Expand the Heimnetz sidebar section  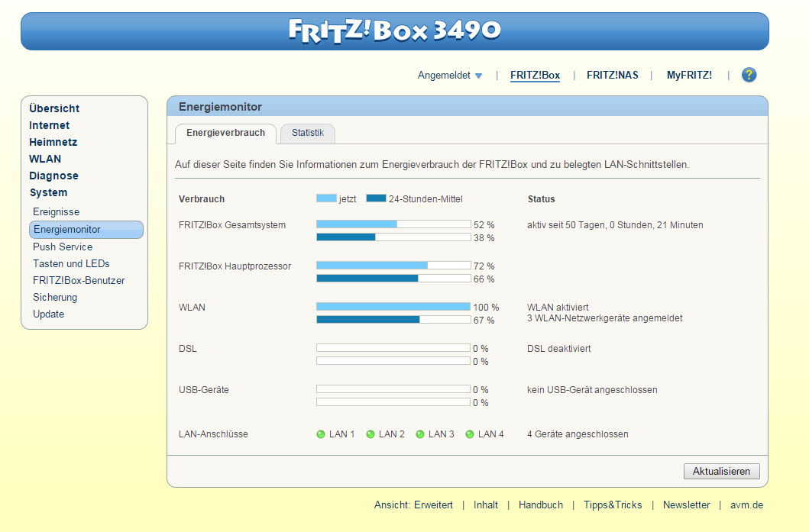click(53, 142)
